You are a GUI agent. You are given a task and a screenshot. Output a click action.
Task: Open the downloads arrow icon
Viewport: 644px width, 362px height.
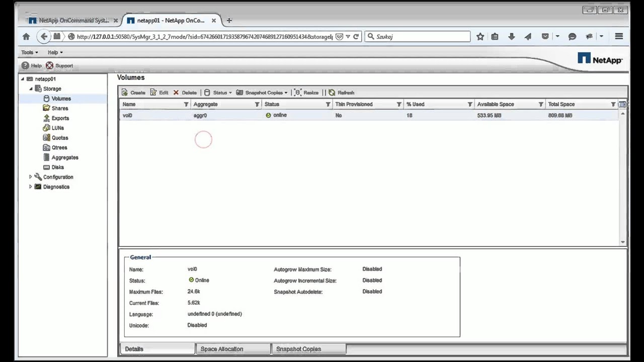(x=512, y=36)
